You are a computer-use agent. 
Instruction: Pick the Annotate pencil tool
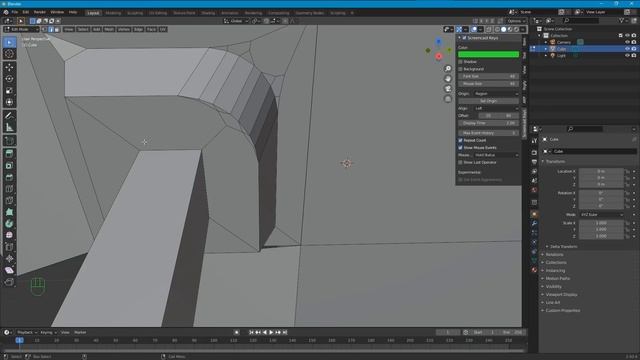pos(9,116)
